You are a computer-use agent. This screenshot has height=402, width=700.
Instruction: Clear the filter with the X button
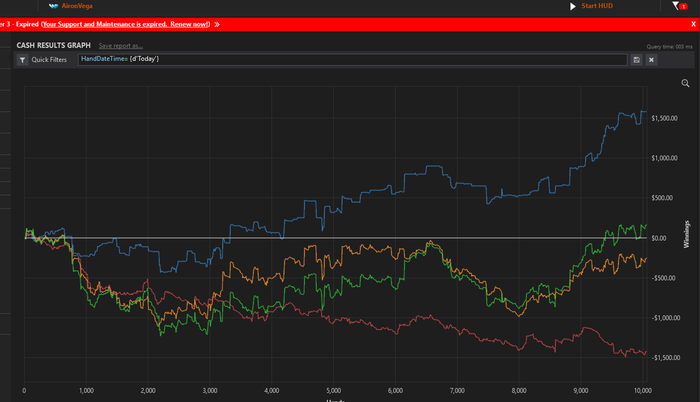(x=651, y=59)
